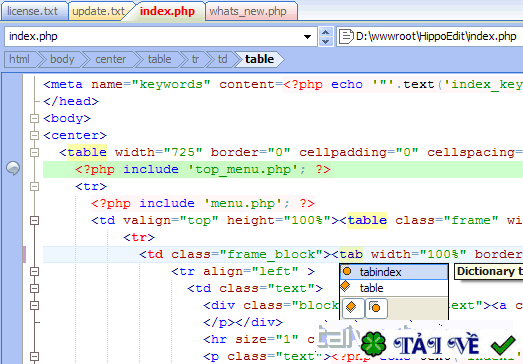Click the bookmark bubble icon in margin
523x364 pixels.
click(13, 168)
